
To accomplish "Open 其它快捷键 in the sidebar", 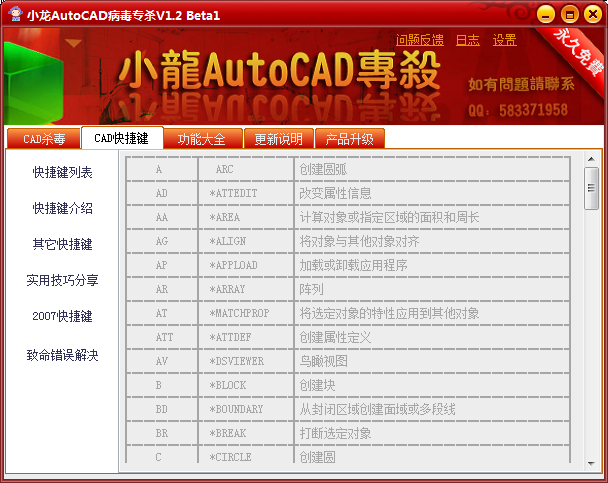I will pyautogui.click(x=62, y=244).
